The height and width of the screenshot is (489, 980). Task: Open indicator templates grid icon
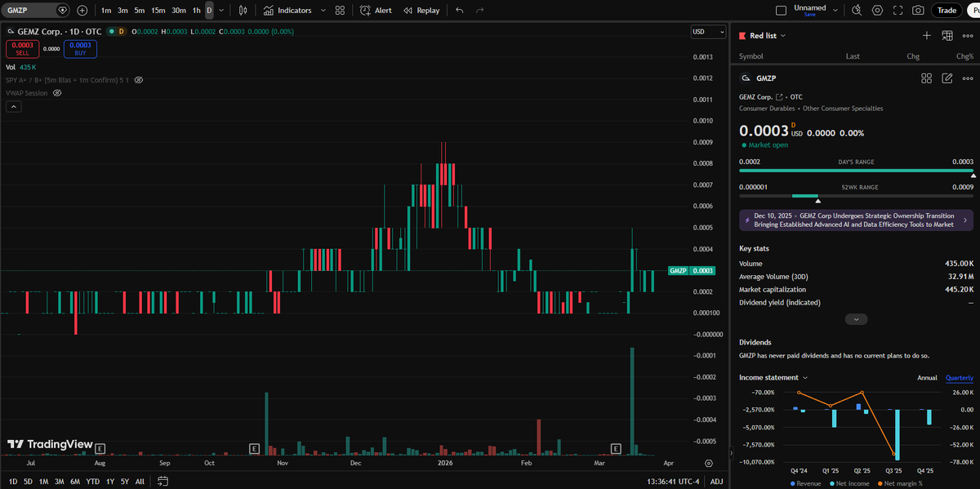[x=340, y=11]
